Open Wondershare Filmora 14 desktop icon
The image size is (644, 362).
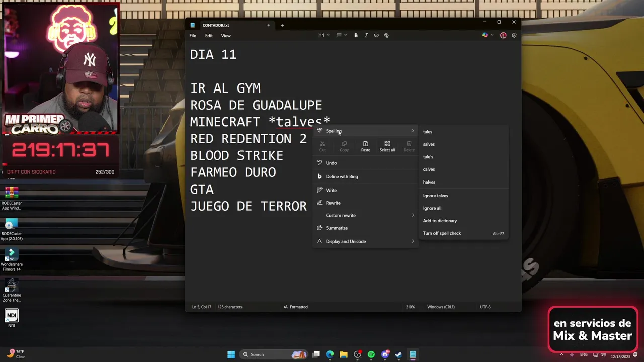12,260
